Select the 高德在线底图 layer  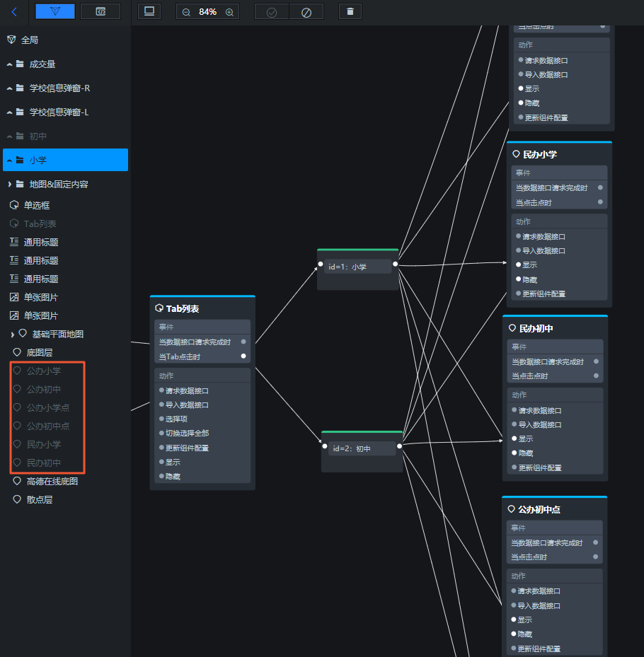(x=52, y=482)
